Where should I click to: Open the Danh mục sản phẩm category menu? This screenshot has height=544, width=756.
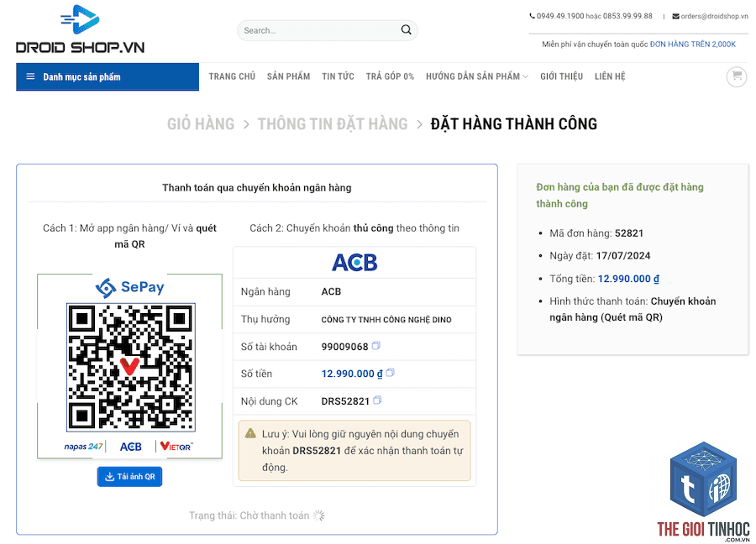(108, 76)
